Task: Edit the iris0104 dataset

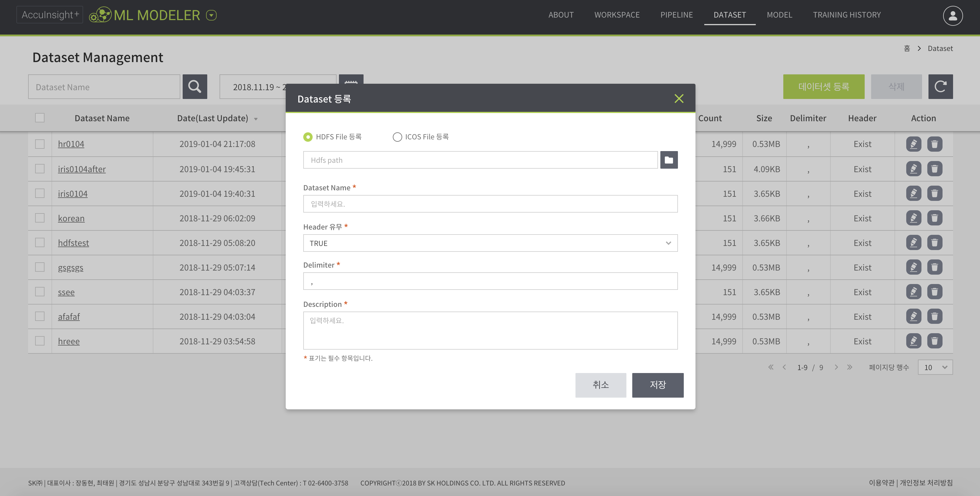Action: coord(914,193)
